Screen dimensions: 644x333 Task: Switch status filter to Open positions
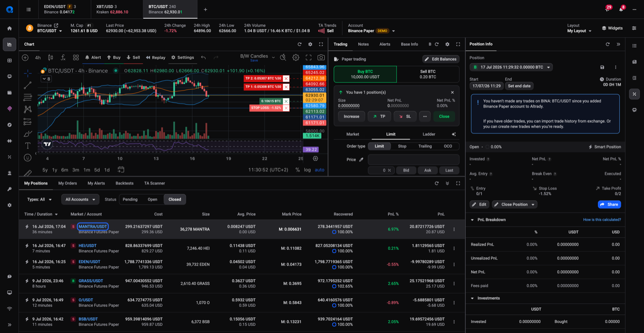[152, 199]
